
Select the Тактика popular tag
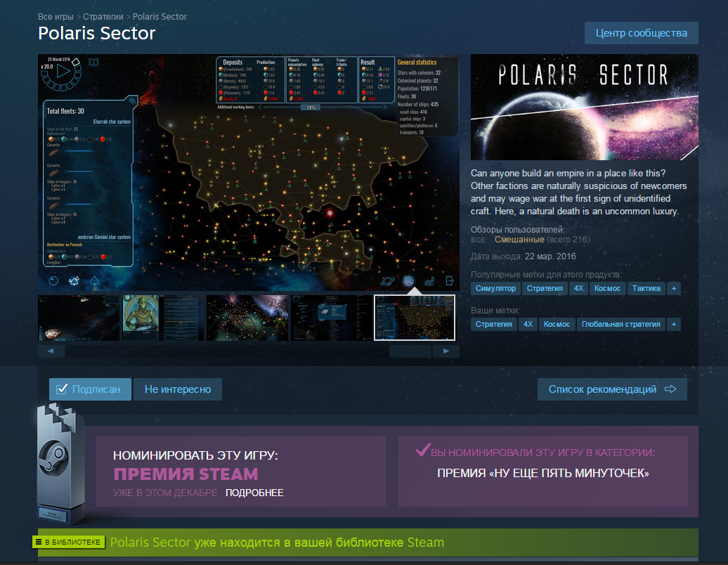(646, 288)
